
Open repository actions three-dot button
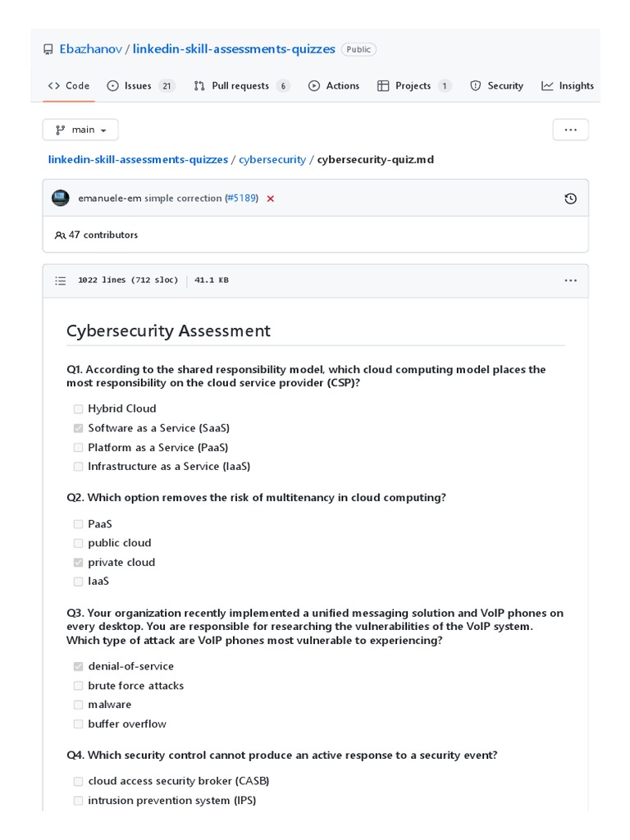coord(571,130)
